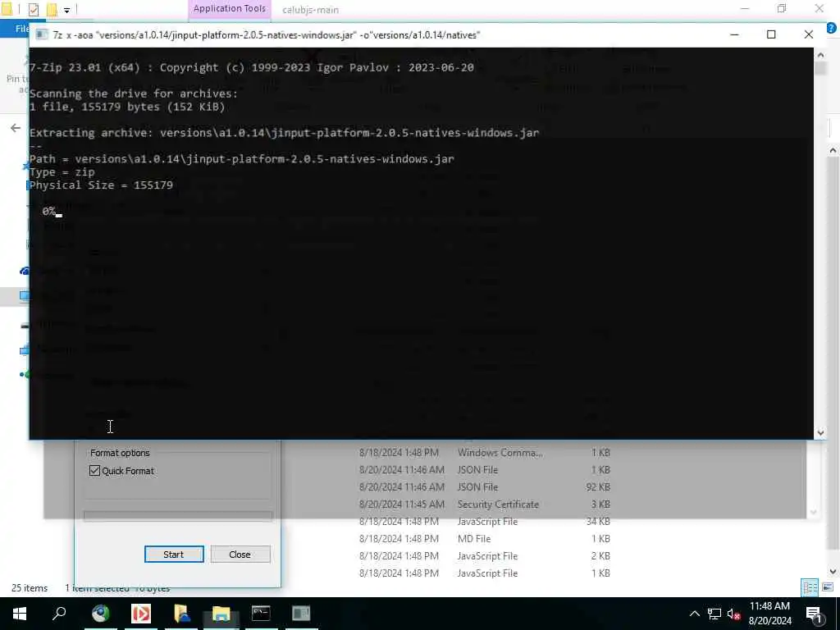Image resolution: width=840 pixels, height=630 pixels.
Task: Click the network status tray icon
Action: click(x=714, y=614)
